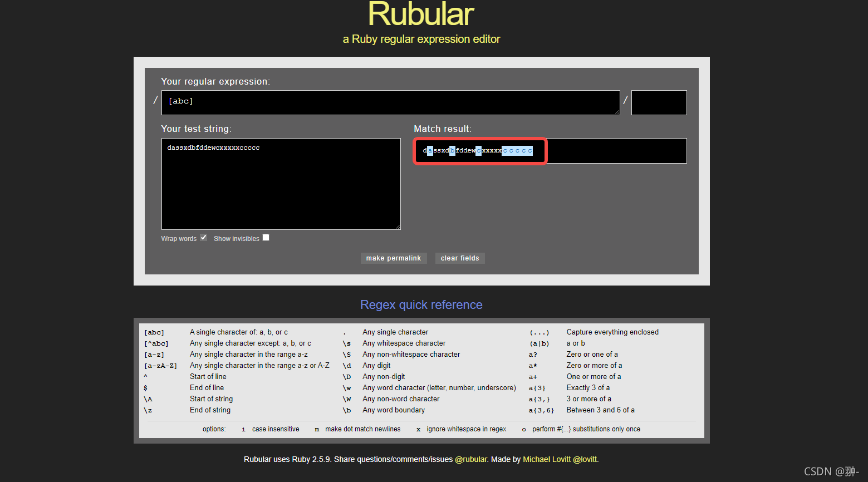Click the [a-z] reference entry
The width and height of the screenshot is (868, 482).
coord(154,355)
